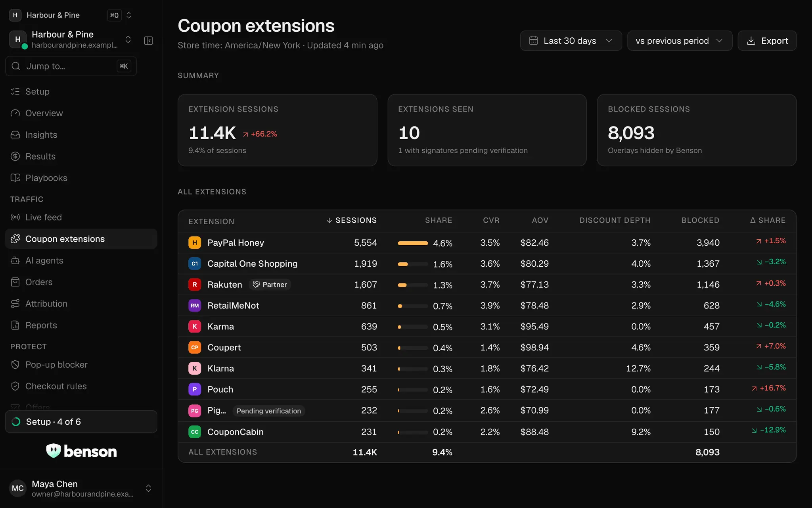Image resolution: width=812 pixels, height=508 pixels.
Task: Go to the Overview page
Action: click(81, 113)
